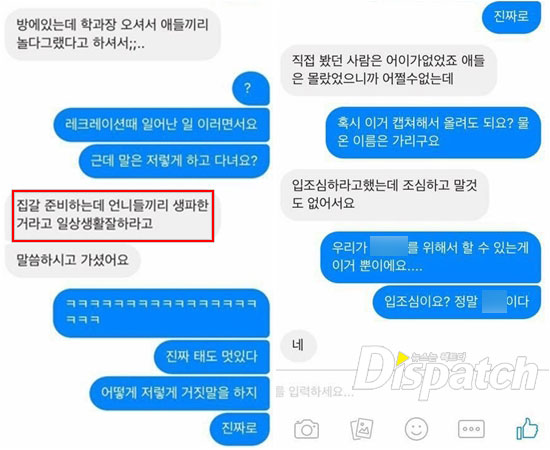Click the '직접 봤던 사람은' gray message
The image size is (550, 450).
tap(389, 70)
